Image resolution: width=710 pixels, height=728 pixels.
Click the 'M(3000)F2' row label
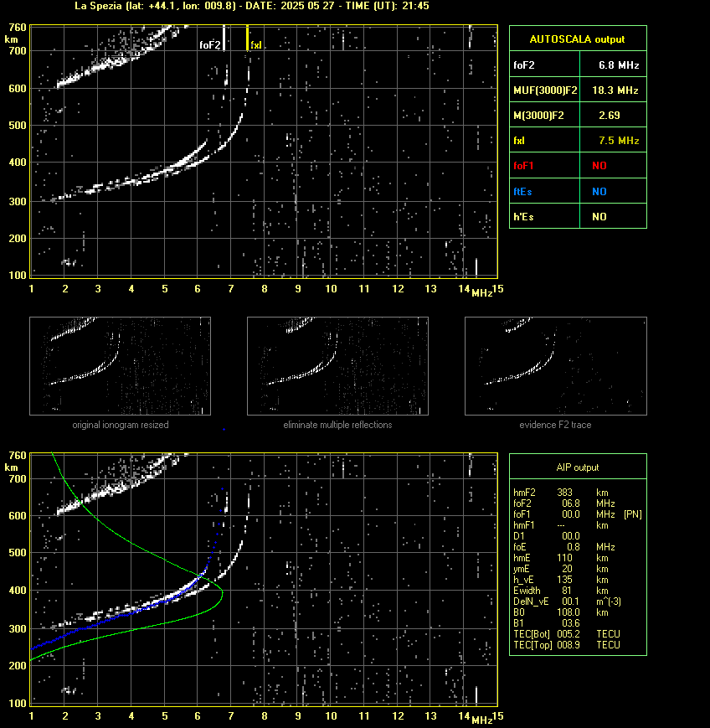point(538,116)
